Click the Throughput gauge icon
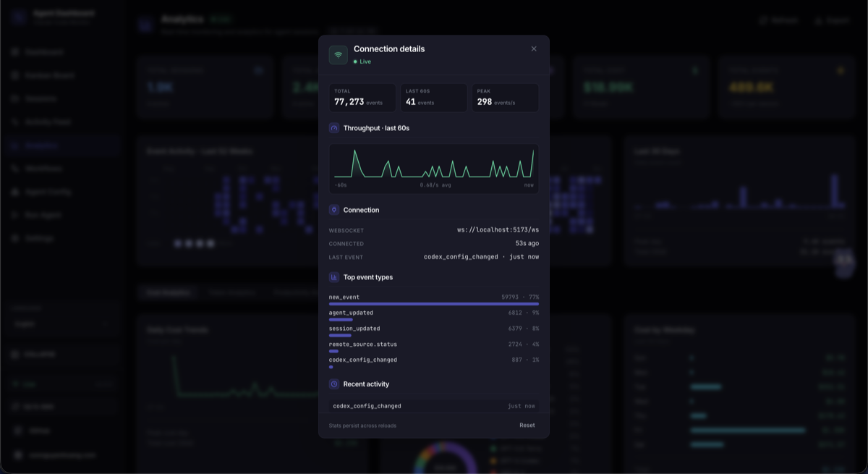868x474 pixels. coord(334,128)
